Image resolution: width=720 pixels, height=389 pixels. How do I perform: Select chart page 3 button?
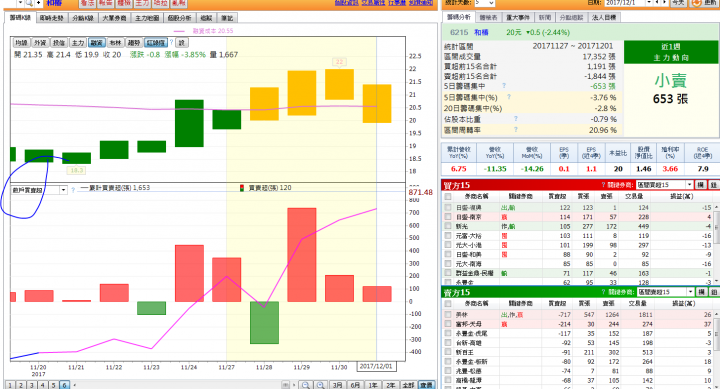point(32,385)
